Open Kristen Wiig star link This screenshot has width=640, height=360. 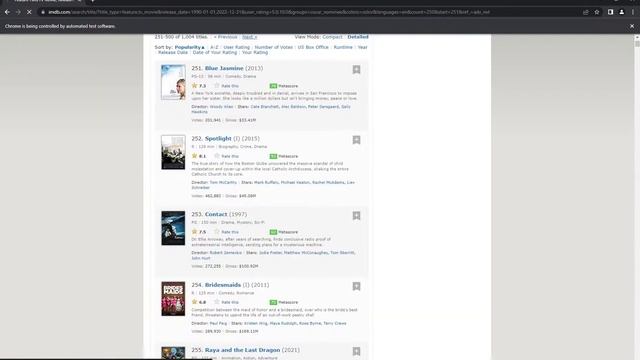[255, 323]
